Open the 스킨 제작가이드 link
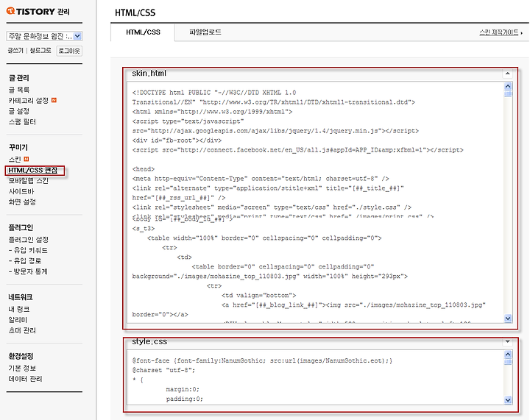Screen dimensions: 530x420 (x=500, y=32)
